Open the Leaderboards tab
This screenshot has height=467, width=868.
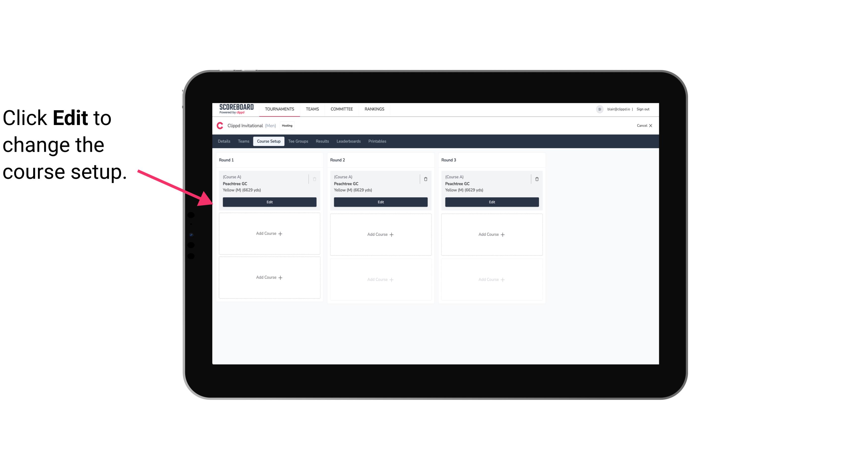tap(348, 141)
